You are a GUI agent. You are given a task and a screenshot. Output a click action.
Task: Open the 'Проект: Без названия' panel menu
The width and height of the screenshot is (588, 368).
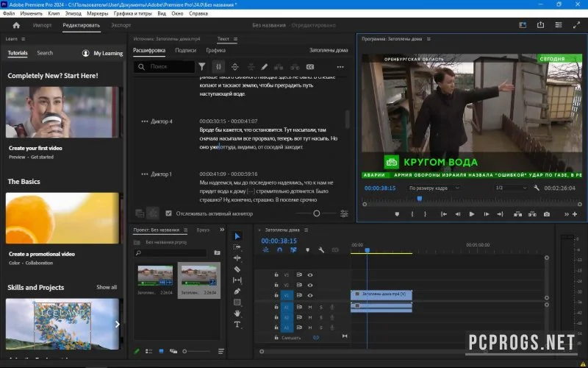click(x=186, y=230)
